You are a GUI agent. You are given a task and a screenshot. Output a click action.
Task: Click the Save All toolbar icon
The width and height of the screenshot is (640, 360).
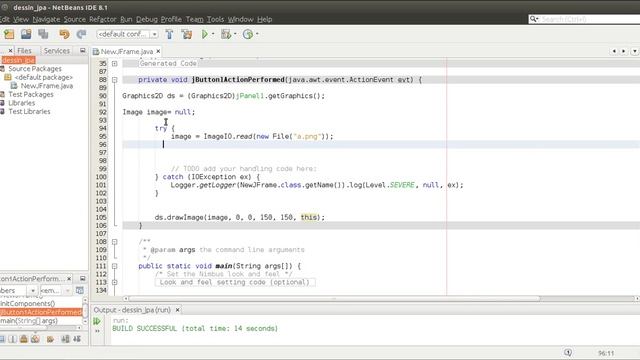point(43,34)
